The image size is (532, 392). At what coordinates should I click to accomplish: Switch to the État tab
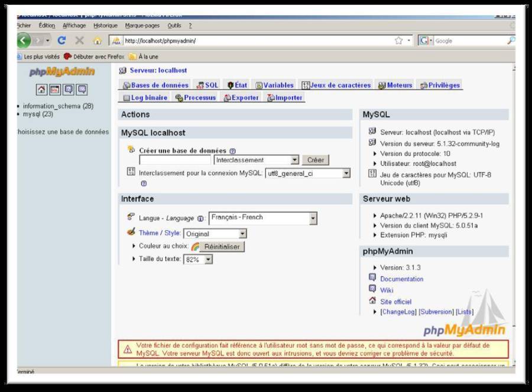pyautogui.click(x=237, y=86)
